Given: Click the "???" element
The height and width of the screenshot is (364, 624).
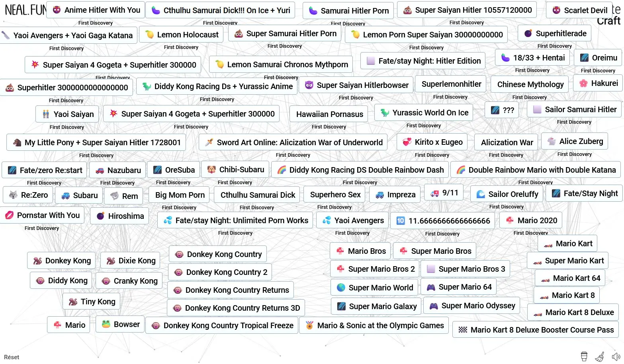Looking at the screenshot, I should [x=502, y=110].
